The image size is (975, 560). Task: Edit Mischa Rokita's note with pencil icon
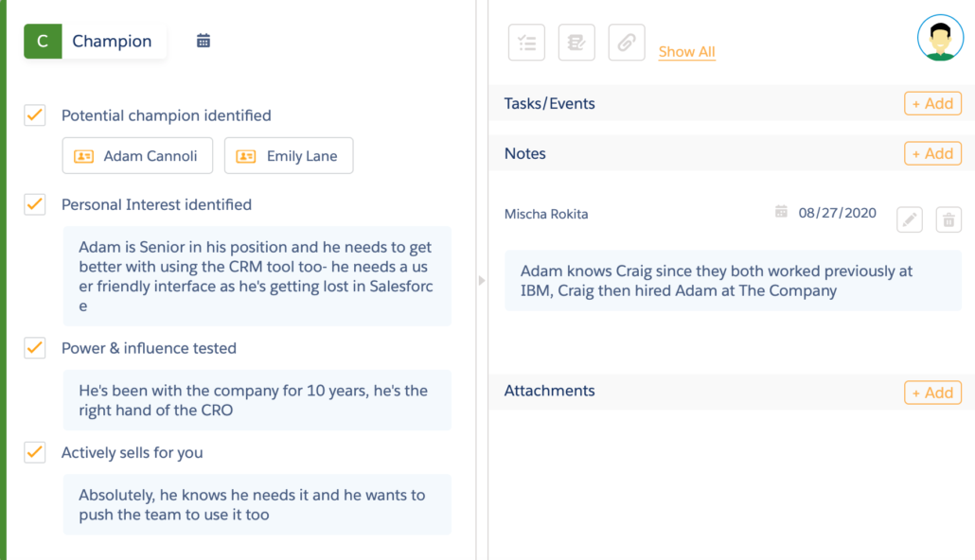[909, 219]
